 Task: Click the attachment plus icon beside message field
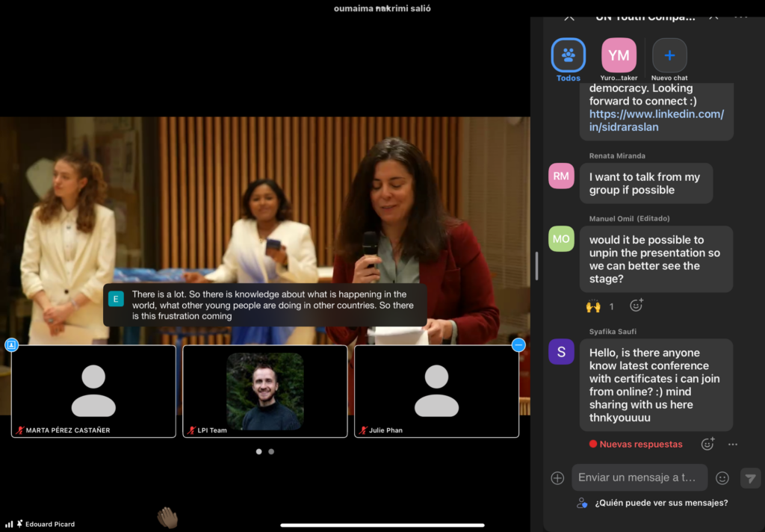click(557, 478)
